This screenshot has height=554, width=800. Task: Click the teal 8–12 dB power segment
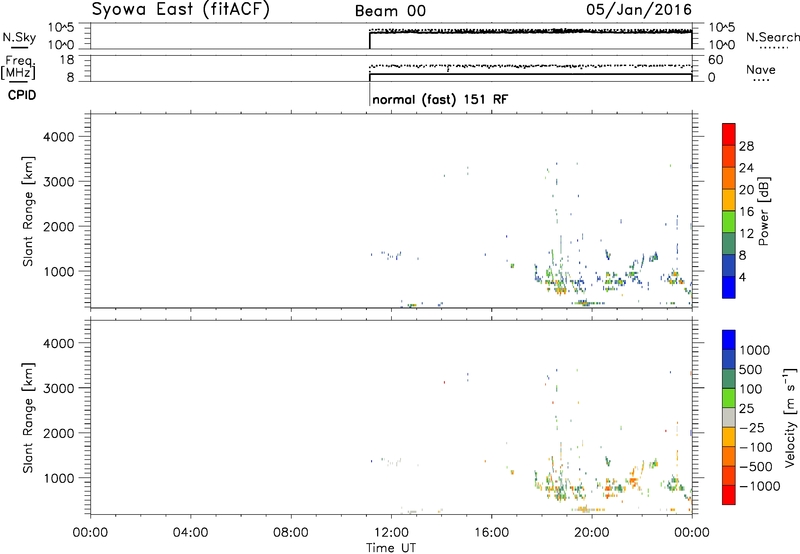click(729, 244)
